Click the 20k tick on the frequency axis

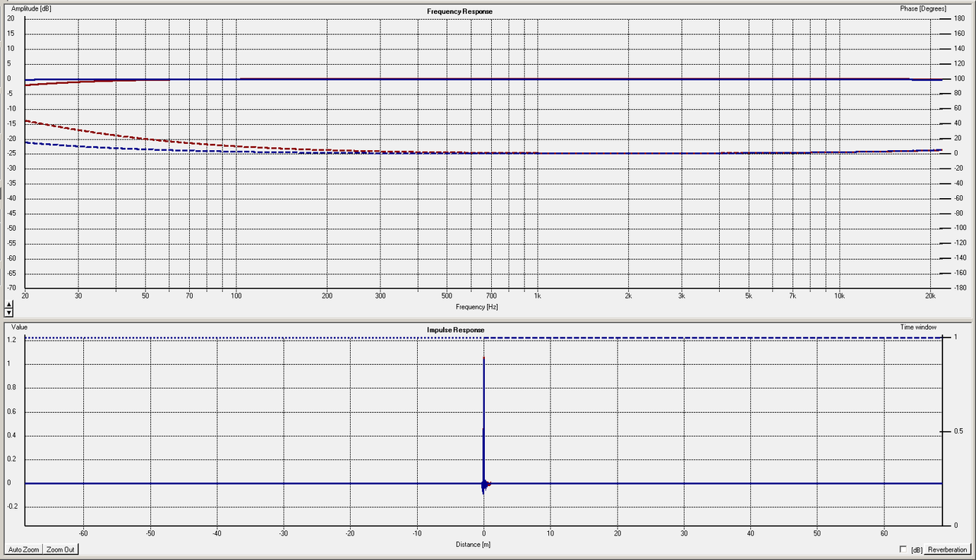930,295
